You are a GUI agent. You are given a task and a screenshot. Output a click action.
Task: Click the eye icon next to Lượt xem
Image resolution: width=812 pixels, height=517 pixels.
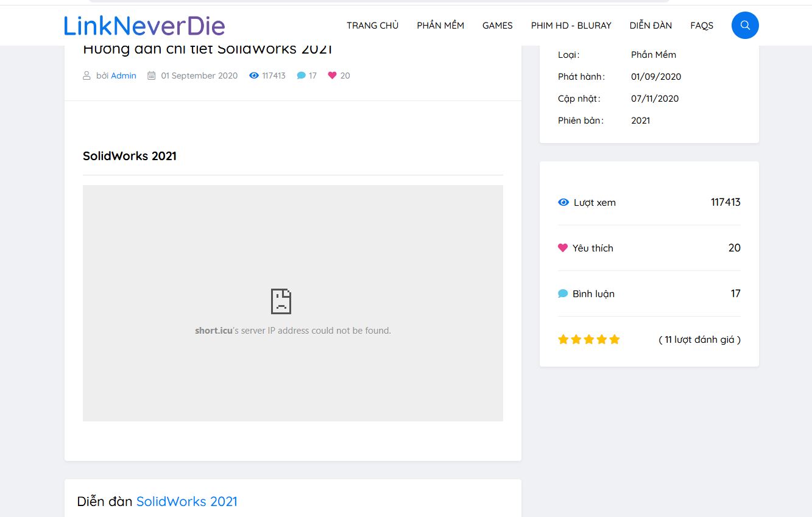pyautogui.click(x=563, y=202)
